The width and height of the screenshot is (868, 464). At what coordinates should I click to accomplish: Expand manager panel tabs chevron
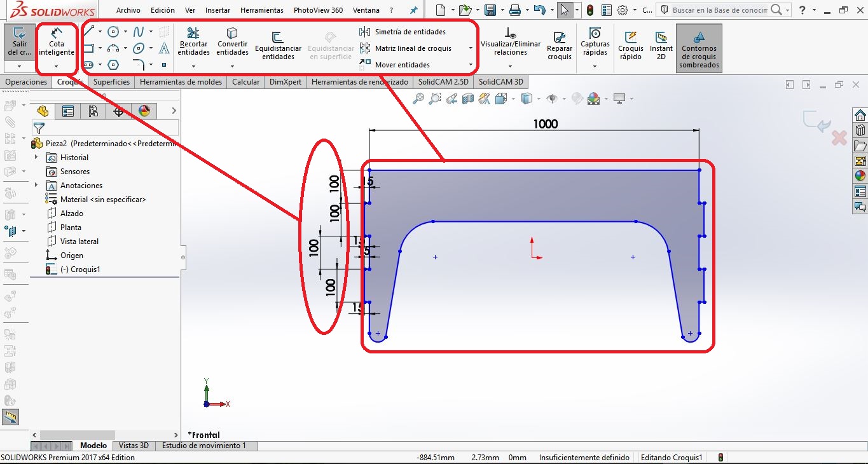tap(174, 111)
